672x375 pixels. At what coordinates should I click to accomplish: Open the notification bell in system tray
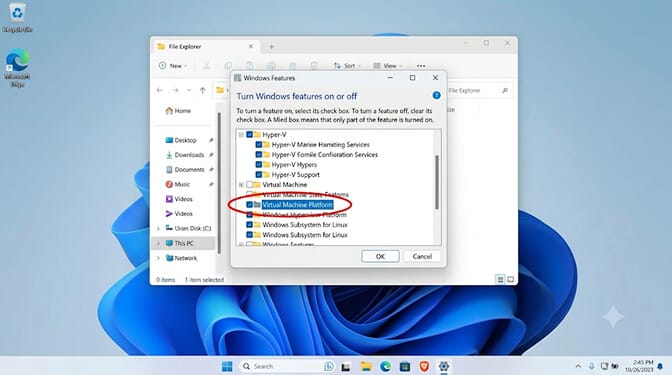660,366
